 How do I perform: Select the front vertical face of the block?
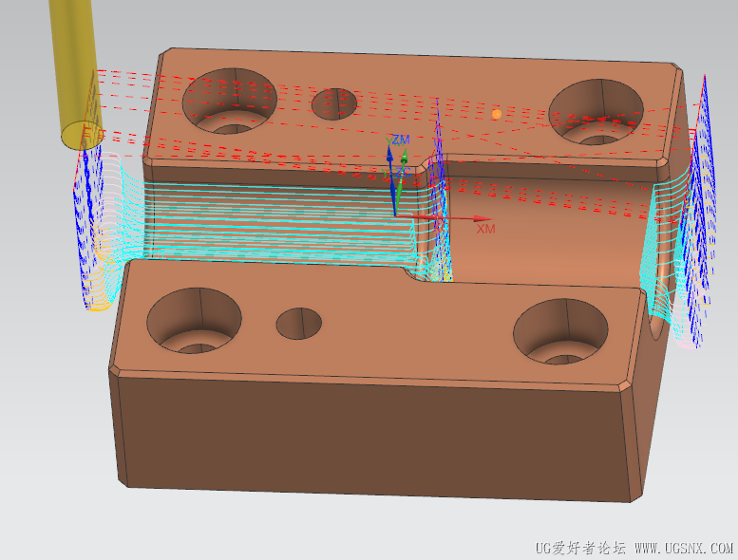(374, 438)
